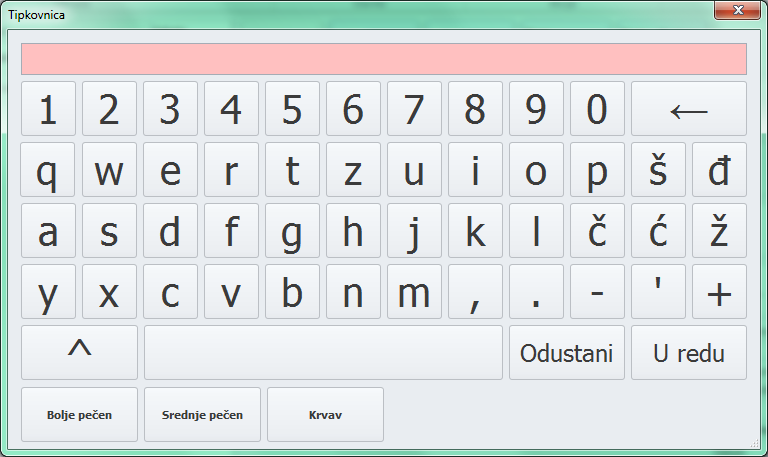Tap the comma key

click(x=475, y=292)
